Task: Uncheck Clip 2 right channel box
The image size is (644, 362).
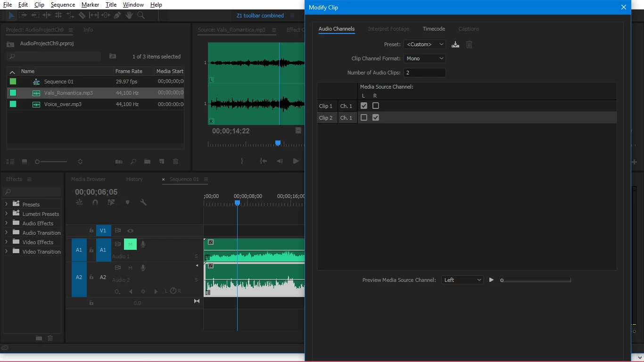Action: (x=376, y=117)
